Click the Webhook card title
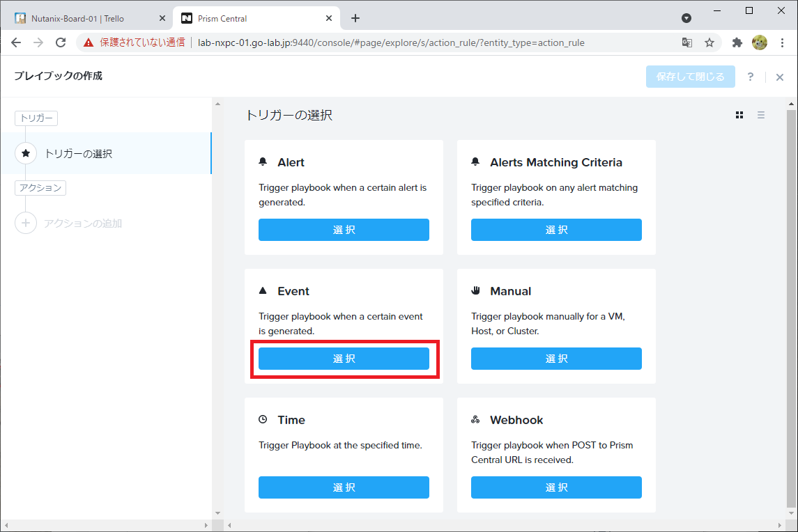Screen dimensions: 798x532 (516, 420)
